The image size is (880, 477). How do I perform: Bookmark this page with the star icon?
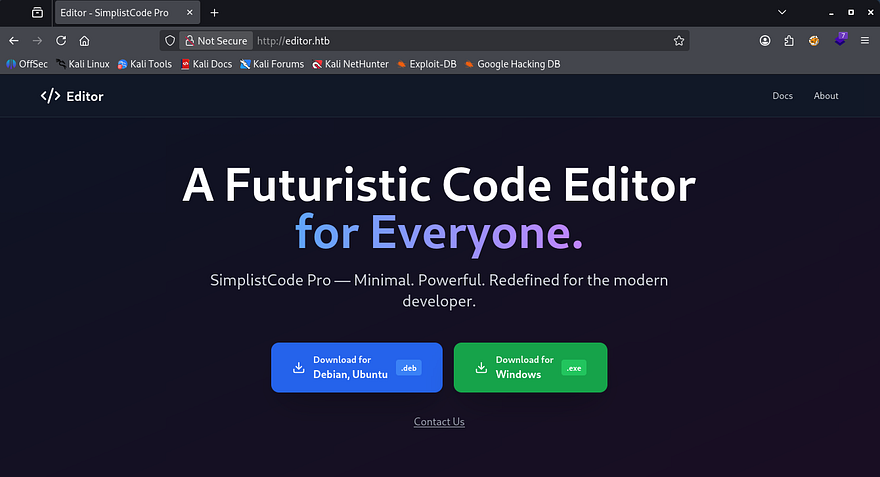[x=679, y=41]
